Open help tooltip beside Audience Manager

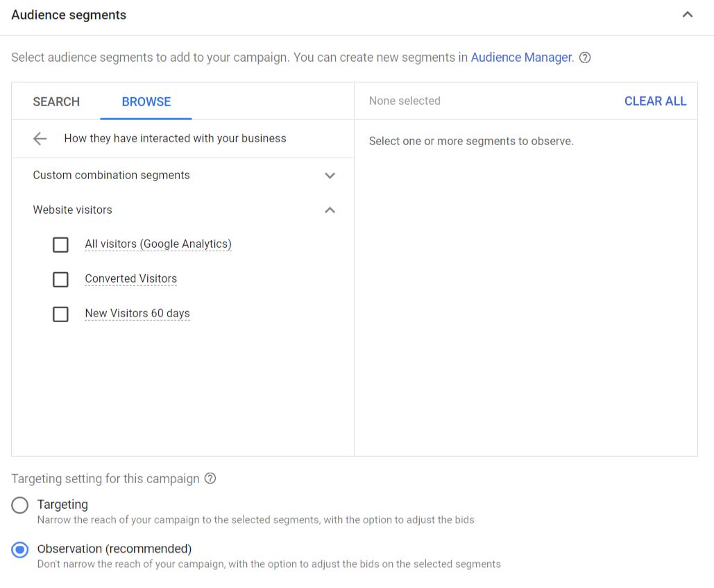coord(585,58)
